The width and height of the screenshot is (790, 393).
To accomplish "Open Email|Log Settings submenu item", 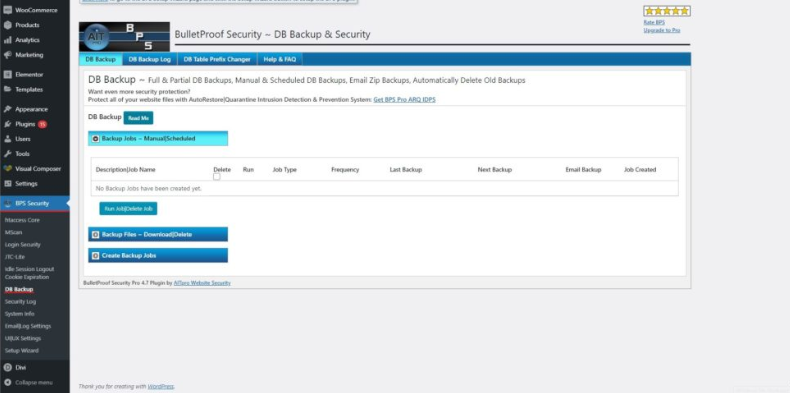I will (28, 326).
